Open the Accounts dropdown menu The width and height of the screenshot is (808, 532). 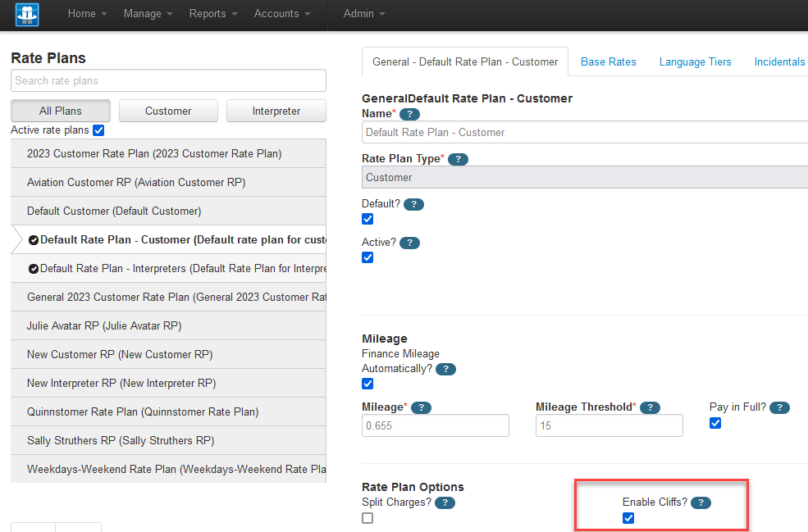282,14
